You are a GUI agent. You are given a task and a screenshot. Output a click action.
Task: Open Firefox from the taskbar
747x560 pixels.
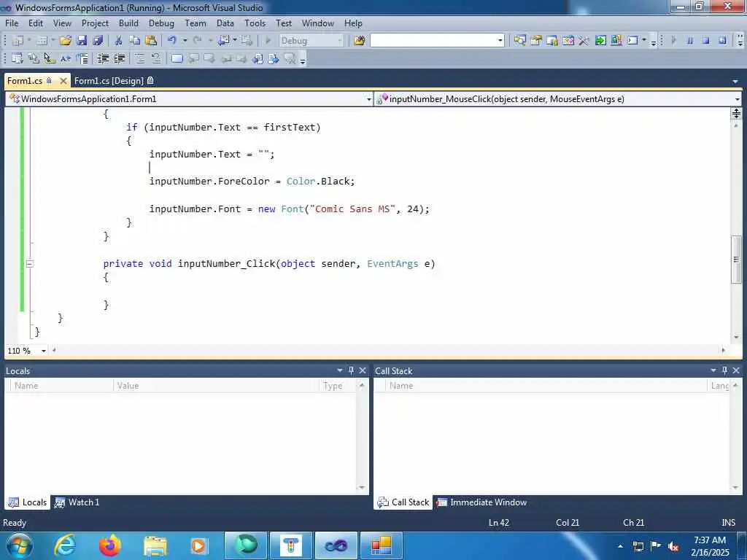point(110,545)
